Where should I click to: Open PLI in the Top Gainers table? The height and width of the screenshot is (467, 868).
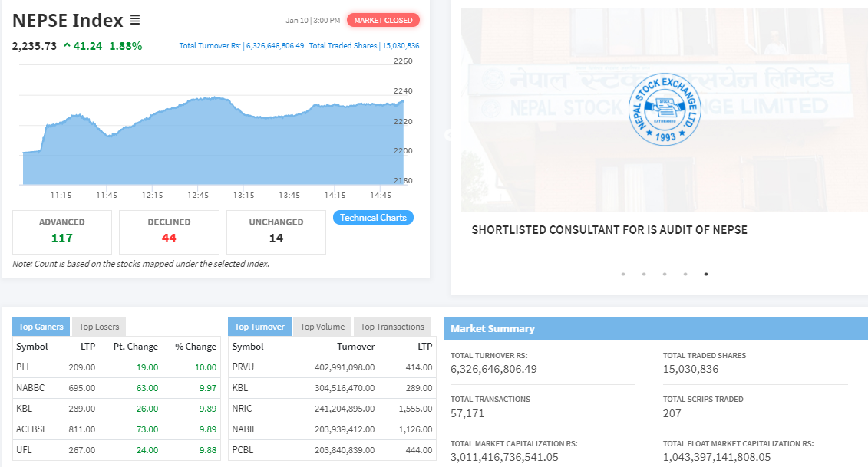click(x=23, y=367)
